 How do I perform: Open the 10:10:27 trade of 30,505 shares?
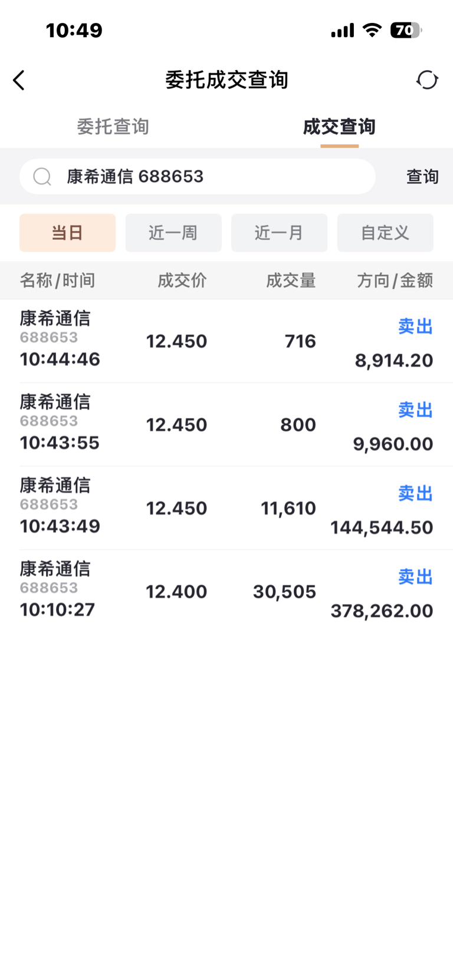click(226, 591)
